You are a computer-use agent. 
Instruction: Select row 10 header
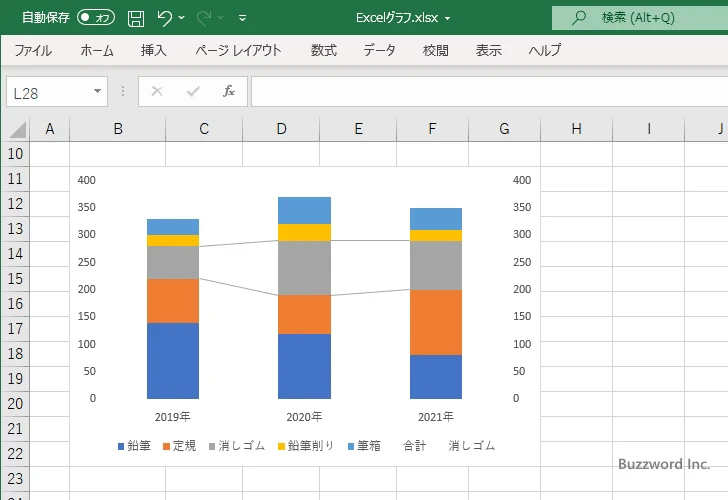pos(15,154)
